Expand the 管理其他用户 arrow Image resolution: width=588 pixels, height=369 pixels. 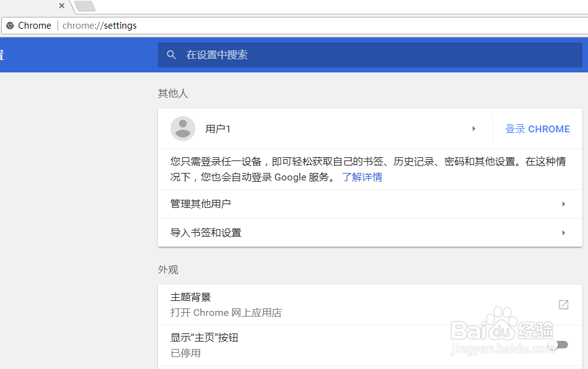click(x=564, y=204)
